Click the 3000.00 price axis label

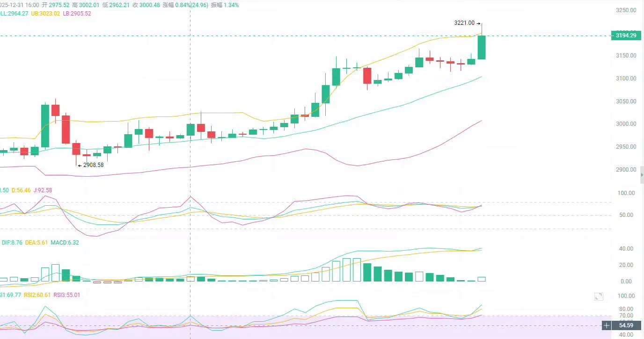(626, 124)
